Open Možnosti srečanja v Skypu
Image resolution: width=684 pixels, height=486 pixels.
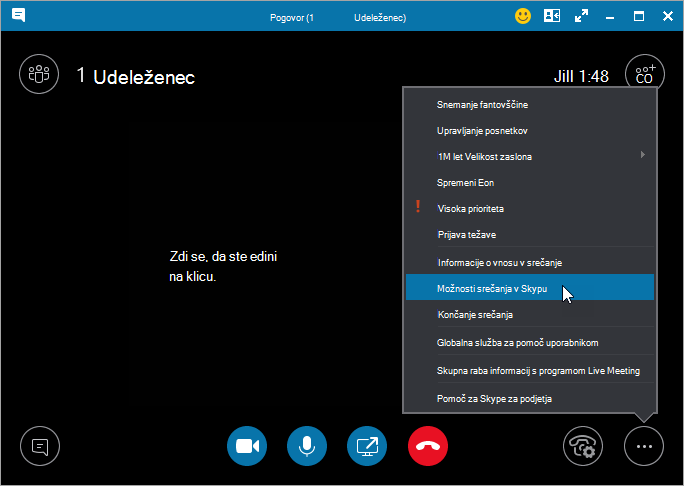click(530, 287)
